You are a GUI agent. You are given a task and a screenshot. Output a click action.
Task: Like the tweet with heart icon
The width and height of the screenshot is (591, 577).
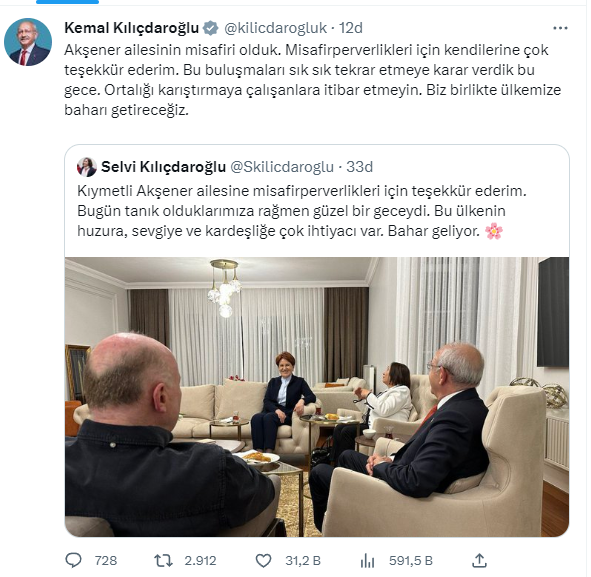(x=263, y=561)
